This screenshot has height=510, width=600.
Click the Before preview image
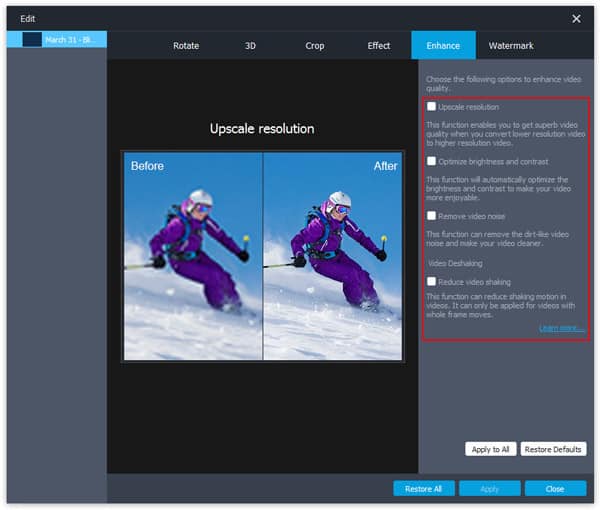point(193,256)
